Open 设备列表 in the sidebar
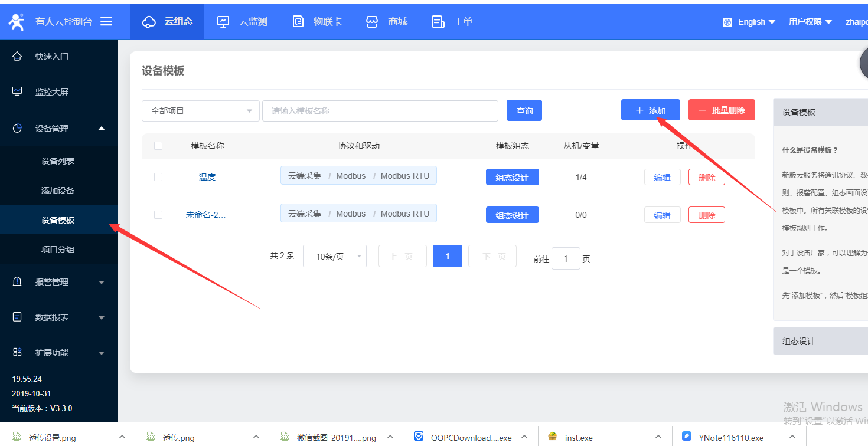868x446 pixels. (58, 161)
